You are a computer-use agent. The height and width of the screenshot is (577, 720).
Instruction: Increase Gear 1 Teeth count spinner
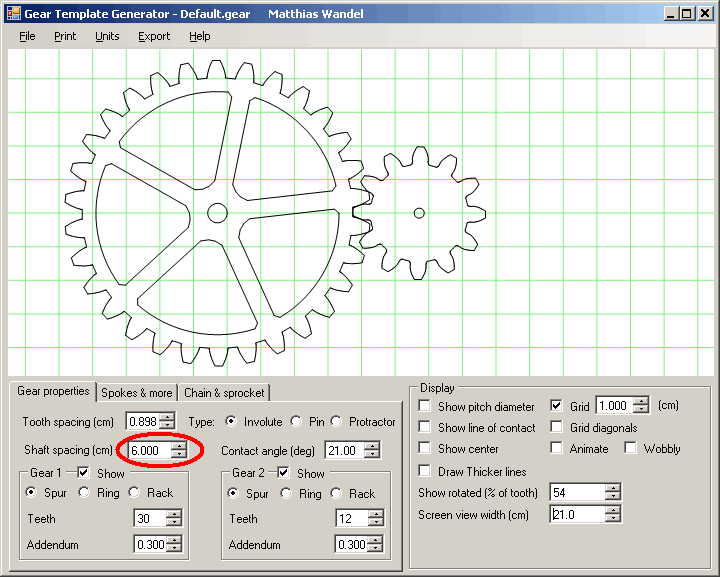coord(174,514)
